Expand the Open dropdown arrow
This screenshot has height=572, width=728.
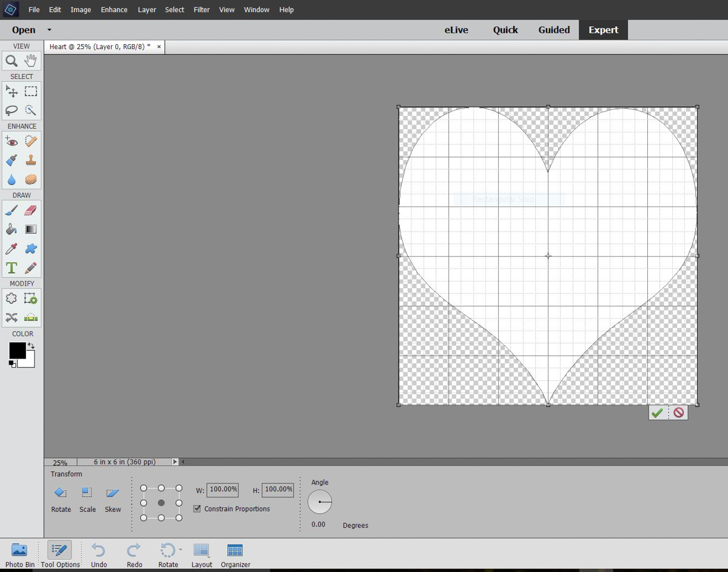(49, 30)
